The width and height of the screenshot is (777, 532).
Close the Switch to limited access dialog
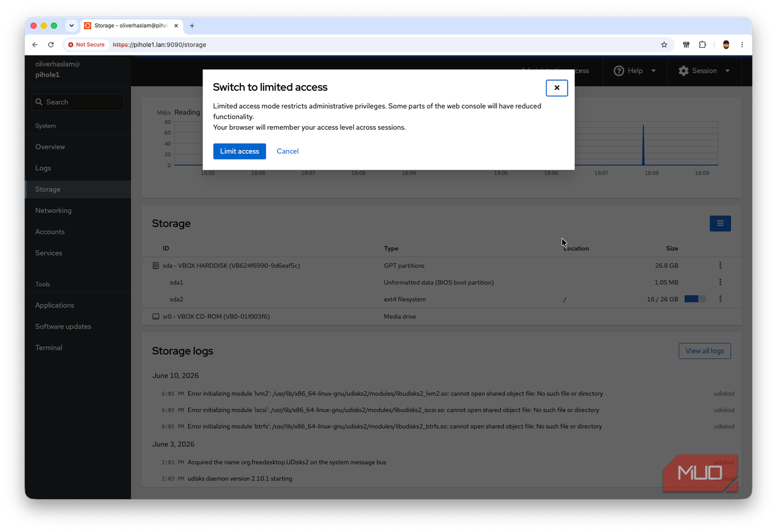coord(557,88)
